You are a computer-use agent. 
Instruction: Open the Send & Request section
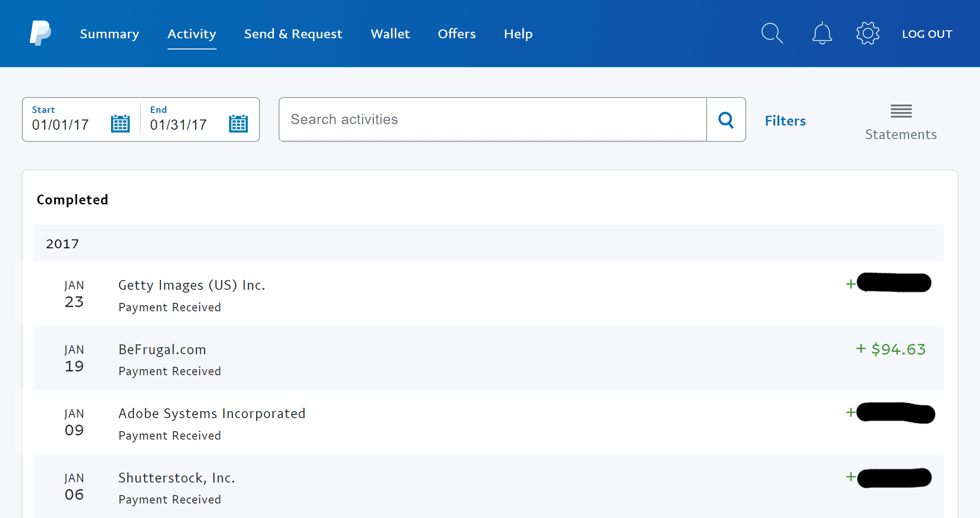293,33
